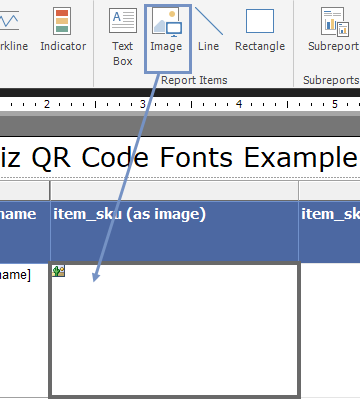Select the 'name' column header cell

click(25, 231)
